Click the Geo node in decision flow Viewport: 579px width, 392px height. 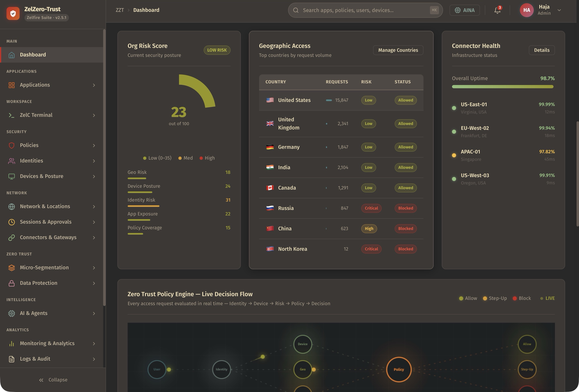[303, 370]
